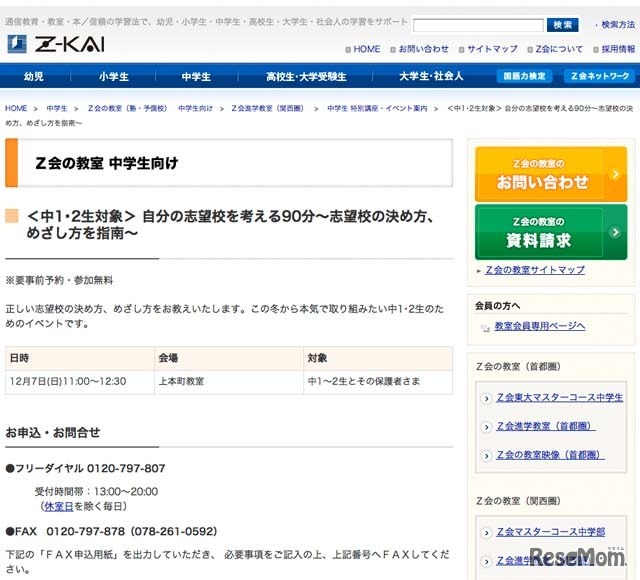Select 高校生・大学受験生 in the navigation
The image size is (640, 580).
pyautogui.click(x=306, y=76)
